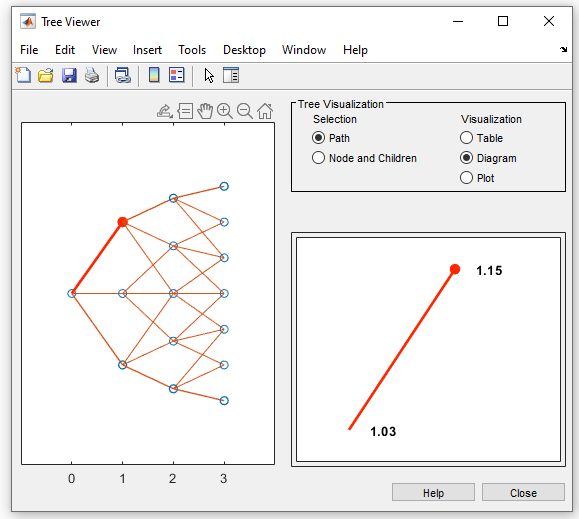The image size is (579, 519).
Task: Click the Link/Unlink Plot toolbar icon
Action: pyautogui.click(x=123, y=75)
